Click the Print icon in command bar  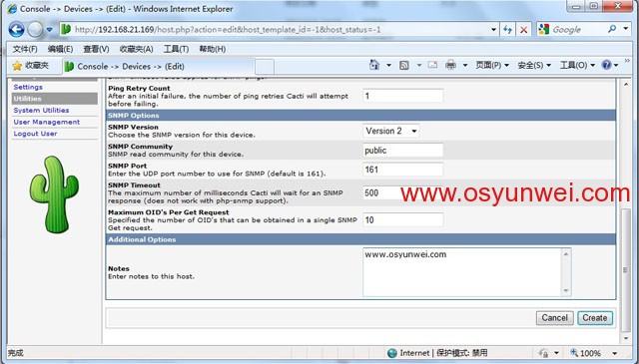tap(450, 65)
